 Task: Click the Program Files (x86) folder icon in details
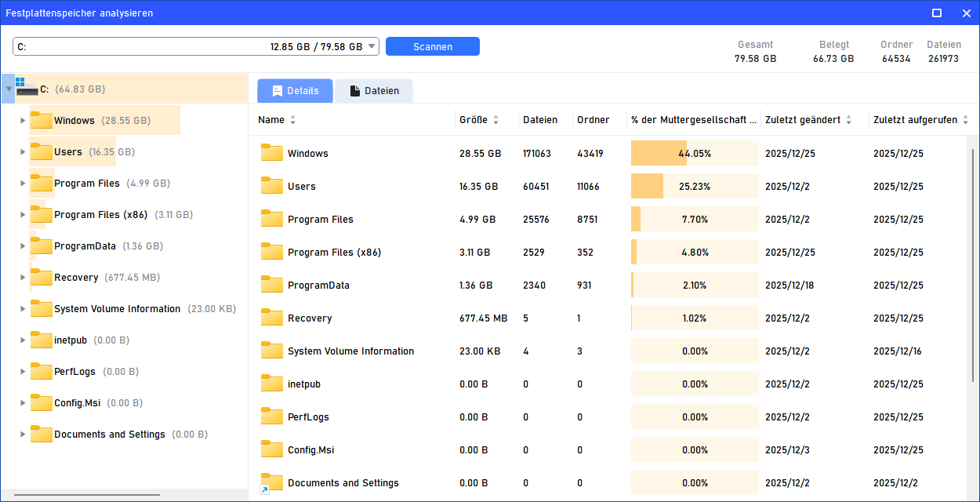coord(271,252)
